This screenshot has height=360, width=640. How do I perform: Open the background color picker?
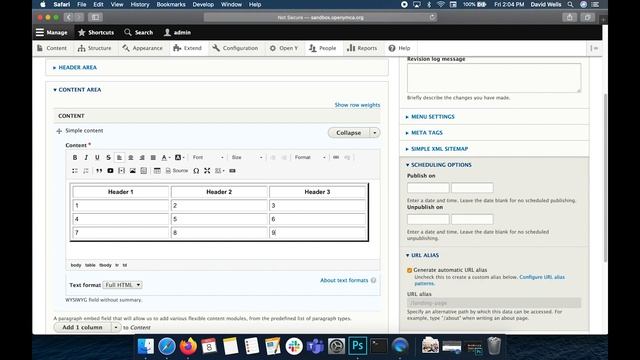point(179,158)
